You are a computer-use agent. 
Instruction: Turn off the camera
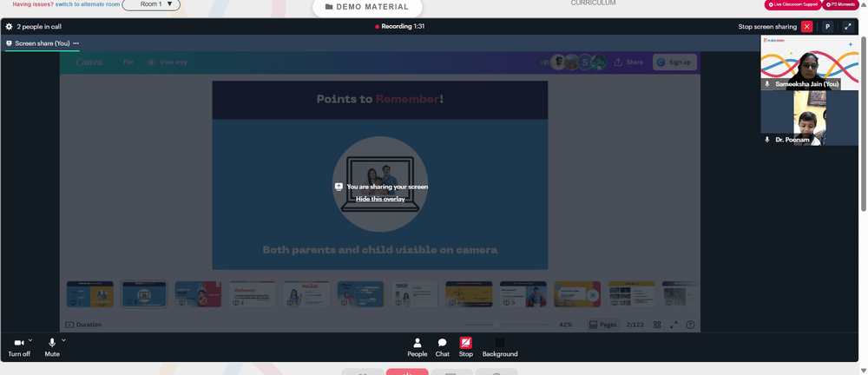click(19, 348)
